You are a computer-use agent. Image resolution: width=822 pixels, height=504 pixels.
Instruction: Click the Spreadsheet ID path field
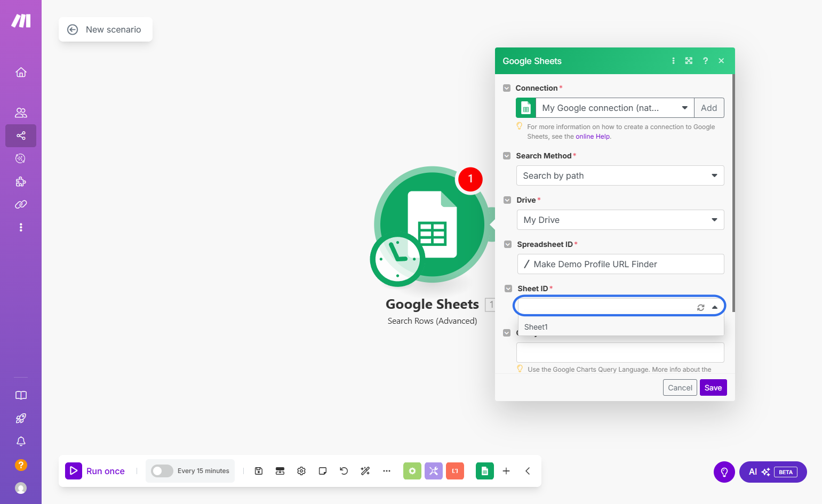pyautogui.click(x=621, y=264)
